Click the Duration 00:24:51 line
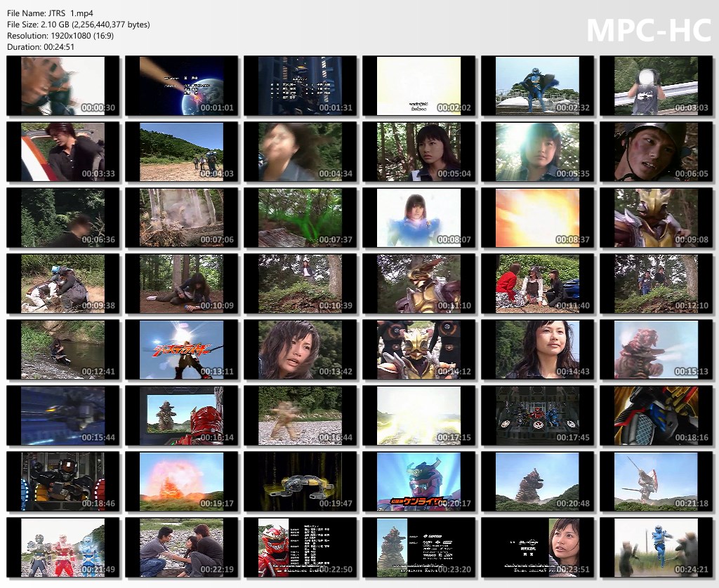The width and height of the screenshot is (719, 588). tap(40, 47)
